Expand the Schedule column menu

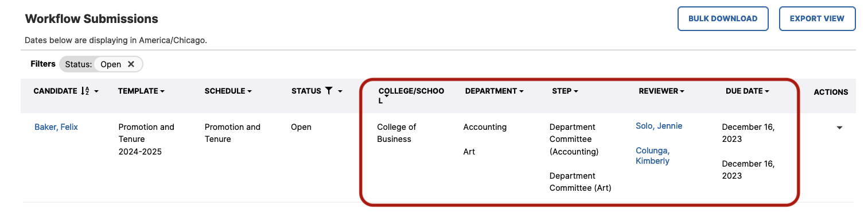tap(250, 91)
